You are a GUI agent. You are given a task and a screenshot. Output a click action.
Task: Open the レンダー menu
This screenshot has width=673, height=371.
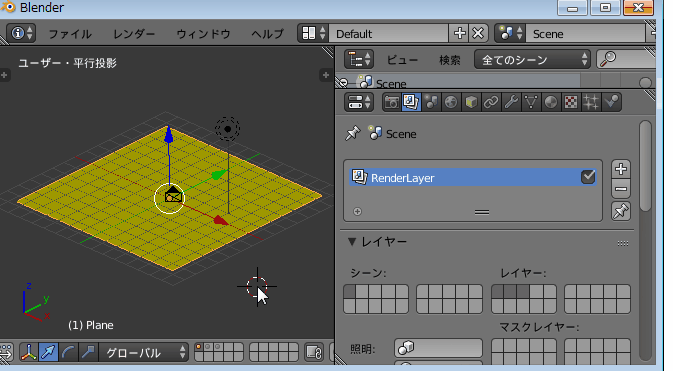(x=133, y=34)
